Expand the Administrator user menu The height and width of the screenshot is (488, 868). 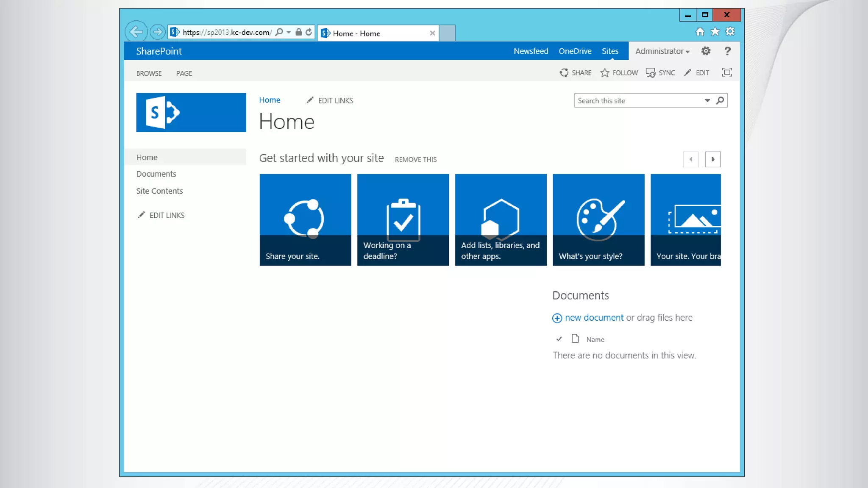tap(662, 51)
